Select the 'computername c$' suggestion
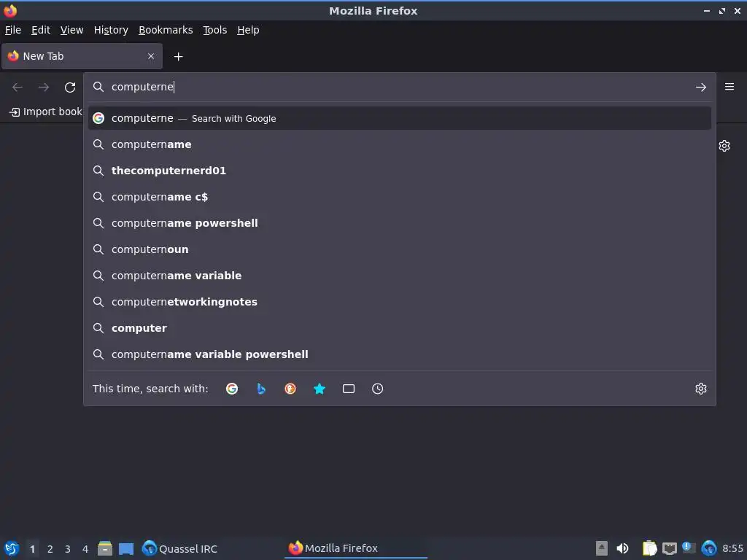 tap(399, 197)
